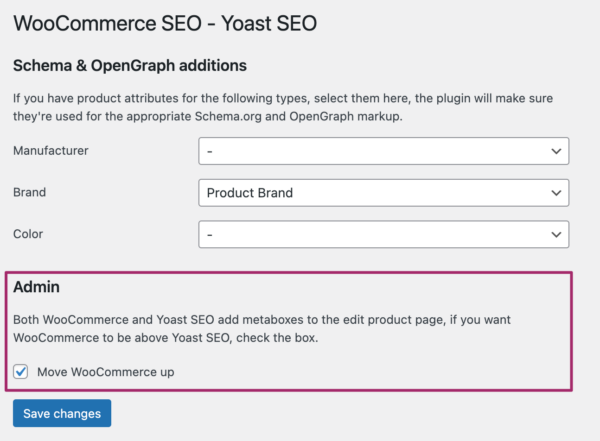Image resolution: width=600 pixels, height=441 pixels.
Task: Click the chevron arrow on Color select
Action: tap(557, 234)
